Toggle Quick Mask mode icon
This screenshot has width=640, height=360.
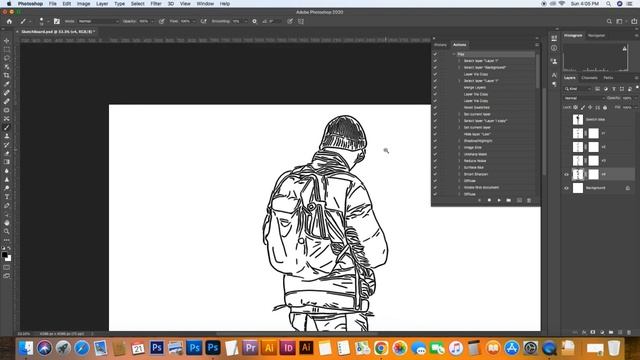[7, 267]
